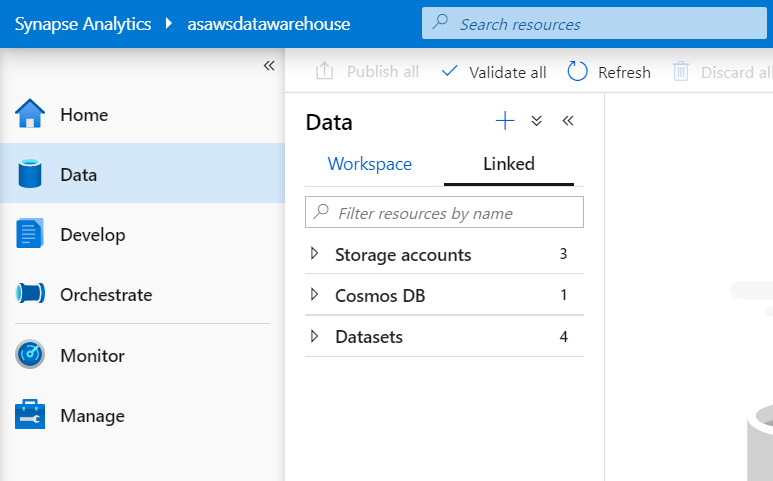Open the asawsdatawarehouse workspace link
The height and width of the screenshot is (481, 773).
pos(269,24)
